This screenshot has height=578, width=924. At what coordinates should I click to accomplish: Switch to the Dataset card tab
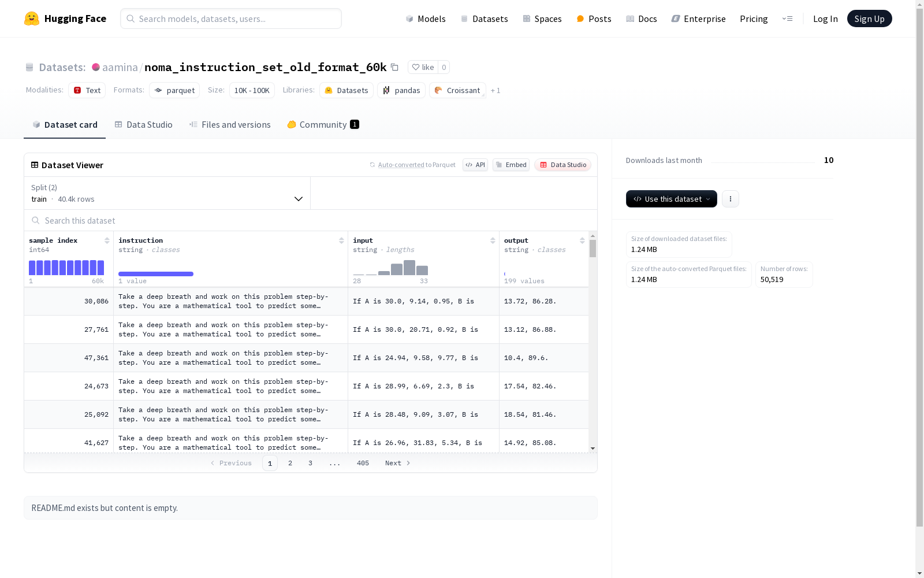click(65, 124)
